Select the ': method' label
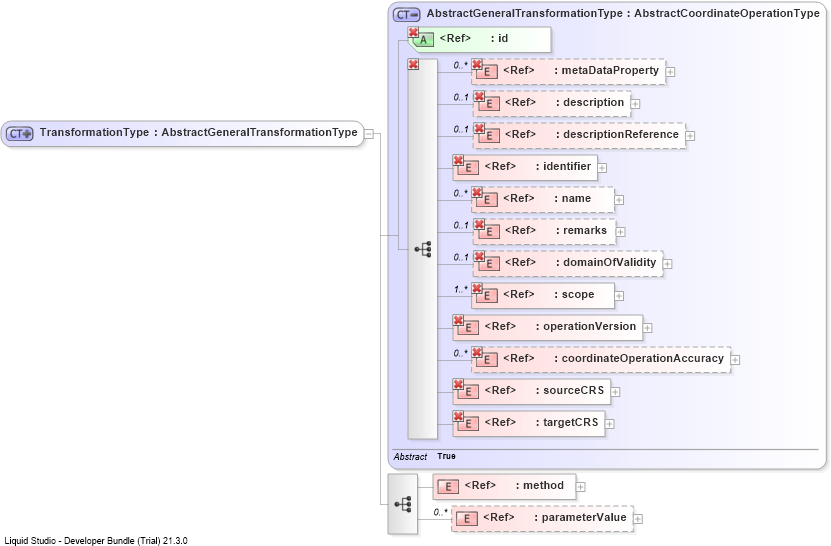Image resolution: width=831 pixels, height=546 pixels. (540, 486)
